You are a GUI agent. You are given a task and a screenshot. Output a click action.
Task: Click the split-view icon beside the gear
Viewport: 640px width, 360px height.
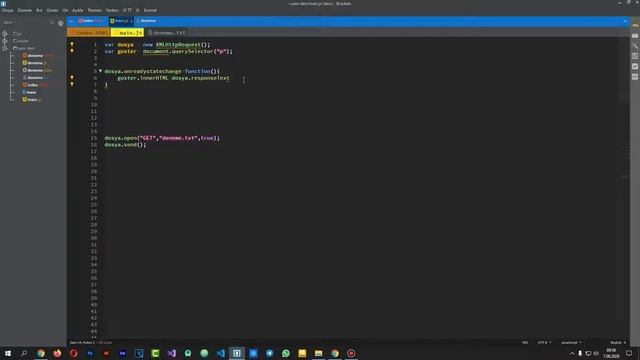tap(52, 23)
